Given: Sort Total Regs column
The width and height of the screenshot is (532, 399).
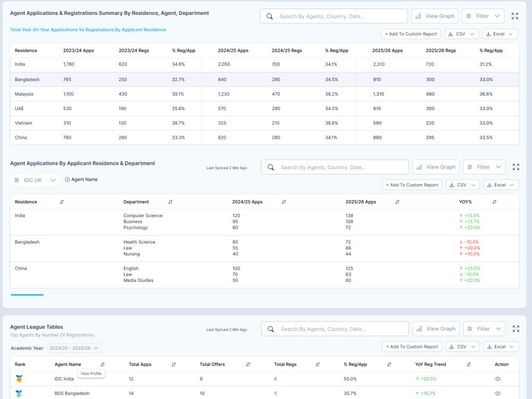Looking at the screenshot, I should [318, 364].
